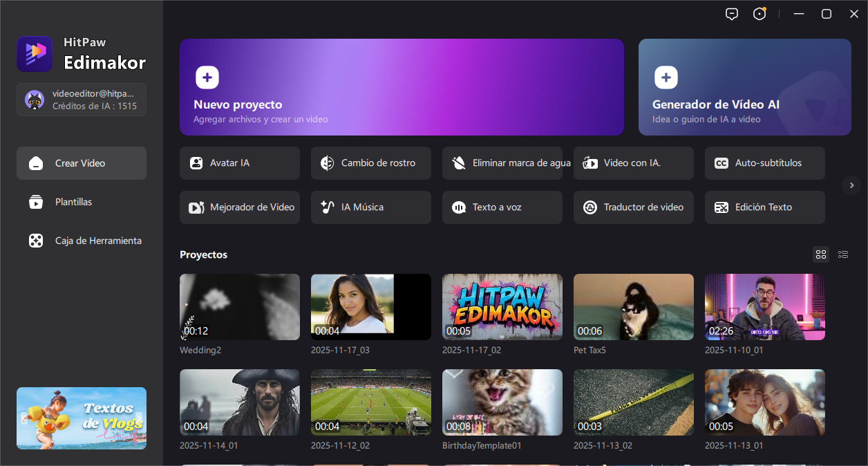Open the Edición Texto tool
The image size is (868, 466).
[x=764, y=207]
